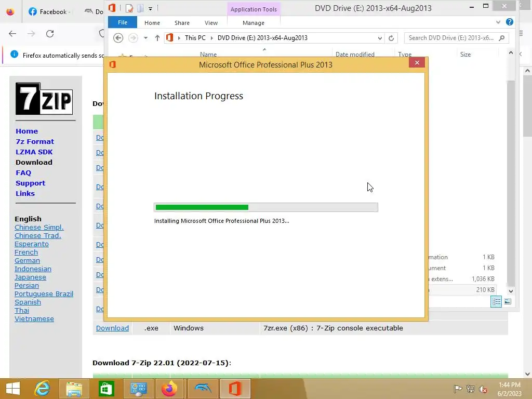Sort by Type column header

click(x=405, y=54)
